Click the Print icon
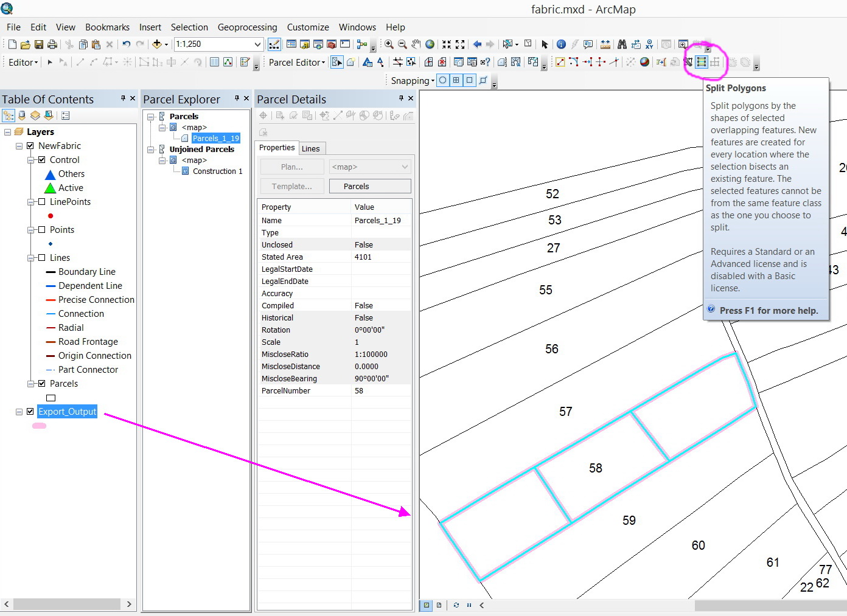This screenshot has height=616, width=847. [x=52, y=44]
